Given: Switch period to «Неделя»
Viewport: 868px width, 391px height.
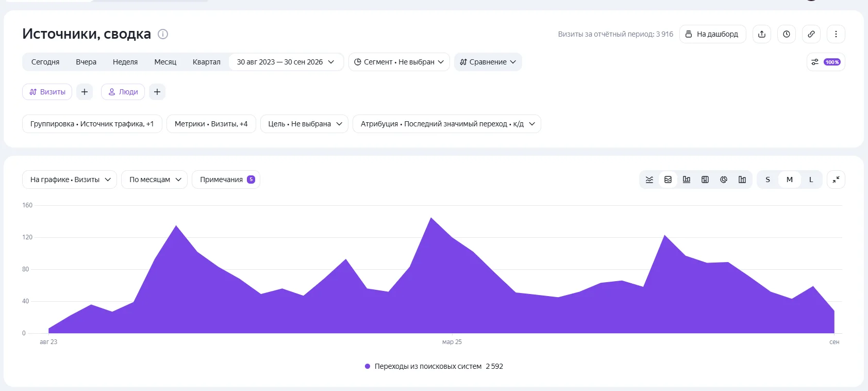Looking at the screenshot, I should (x=125, y=62).
